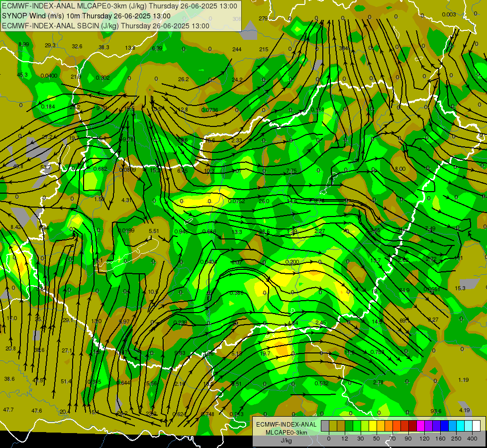
Task: Click the legend scale label '400'
Action: click(x=472, y=439)
